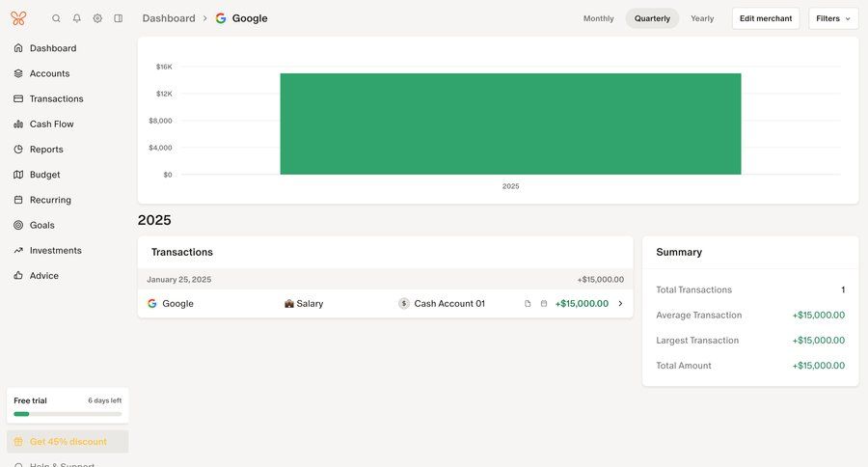Click the green 2025 chart bar
This screenshot has width=868, height=467.
[510, 124]
